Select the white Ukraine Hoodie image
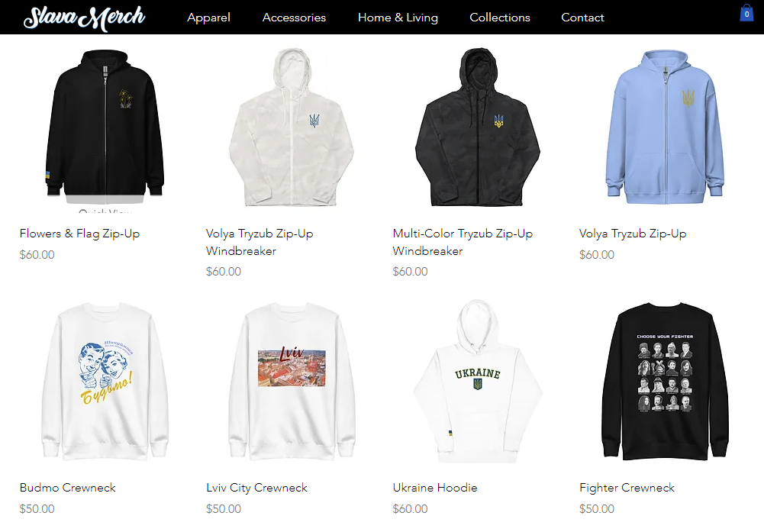The image size is (764, 532). 478,382
